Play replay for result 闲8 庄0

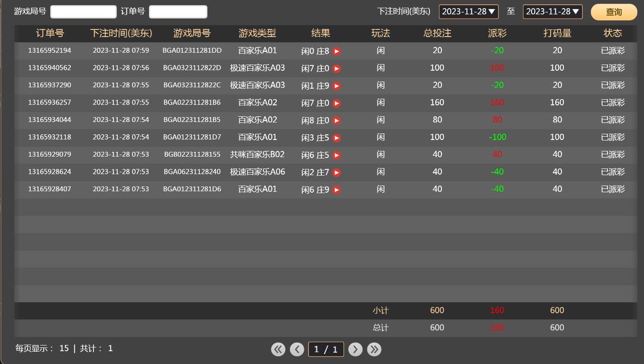(x=336, y=121)
